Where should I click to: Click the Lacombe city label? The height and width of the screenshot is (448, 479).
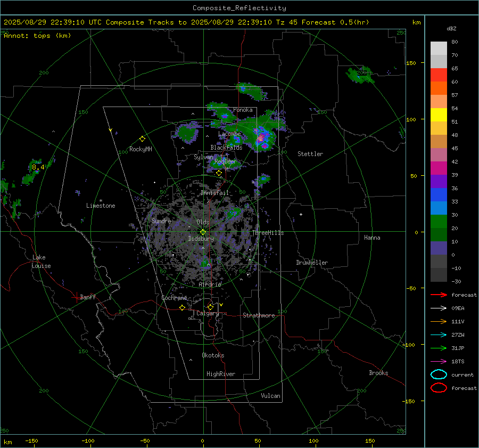[x=229, y=134]
